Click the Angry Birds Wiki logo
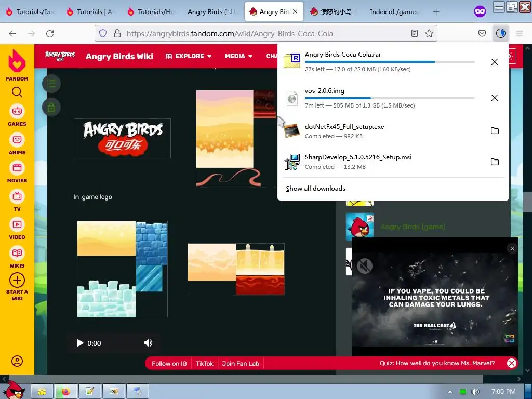This screenshot has height=399, width=532. [60, 56]
